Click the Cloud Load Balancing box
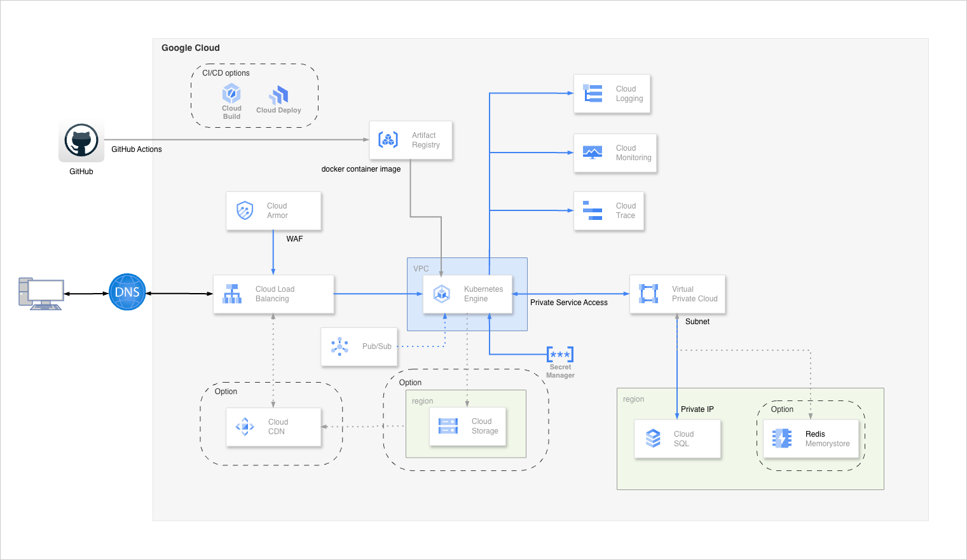 click(273, 294)
